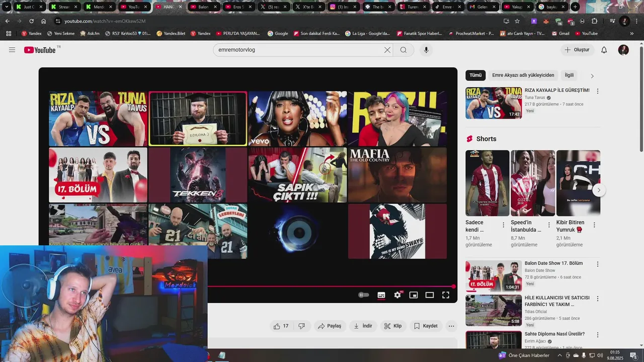This screenshot has height=362, width=644.
Task: Switch to the Gelen Gmail browser tab
Action: [482, 7]
